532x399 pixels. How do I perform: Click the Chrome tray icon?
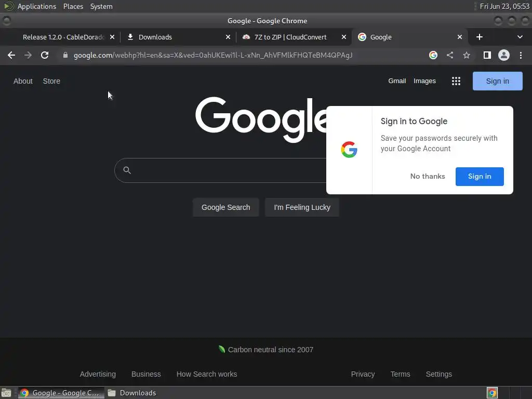tap(492, 393)
